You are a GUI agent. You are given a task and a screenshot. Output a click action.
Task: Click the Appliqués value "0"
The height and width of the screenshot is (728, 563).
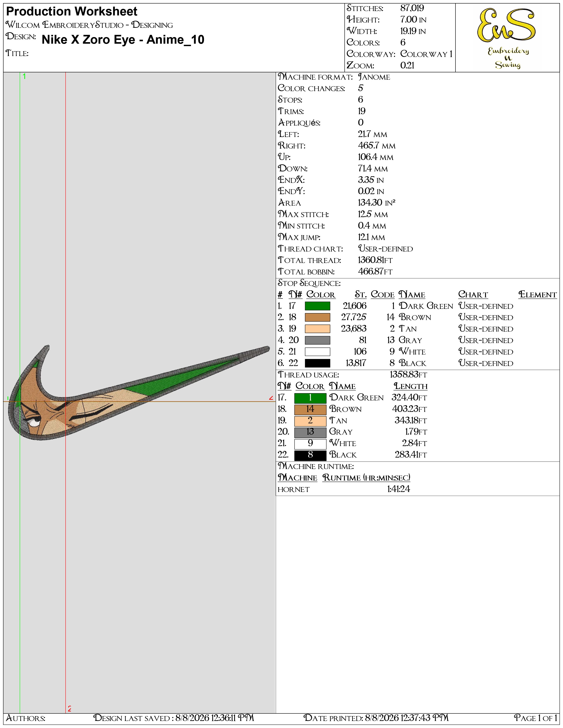click(361, 123)
